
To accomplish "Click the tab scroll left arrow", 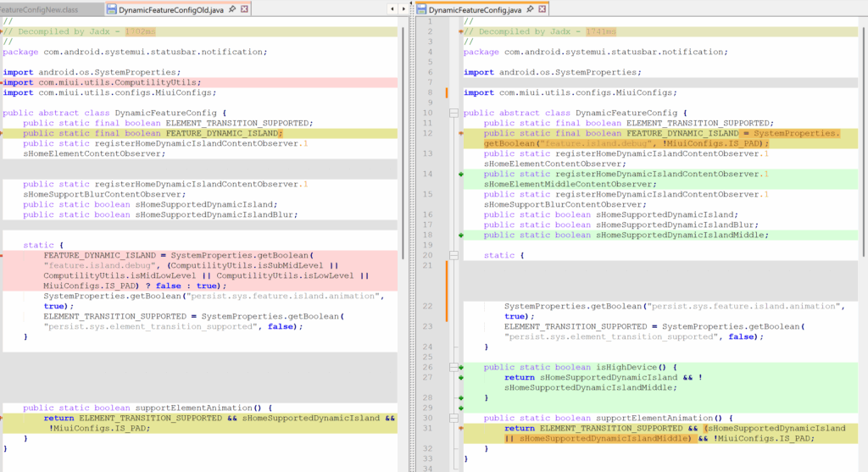I will pyautogui.click(x=391, y=8).
